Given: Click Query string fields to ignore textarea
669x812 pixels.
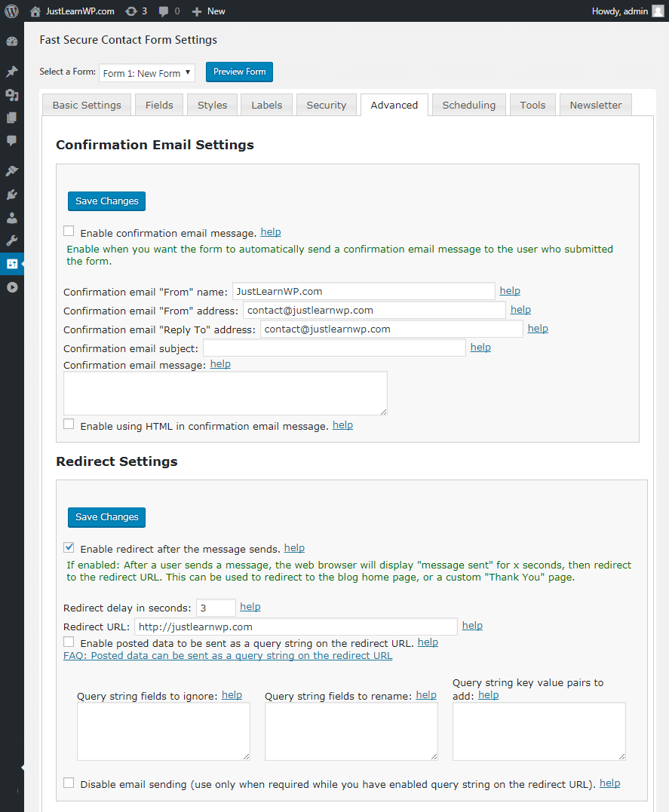Looking at the screenshot, I should [x=164, y=731].
